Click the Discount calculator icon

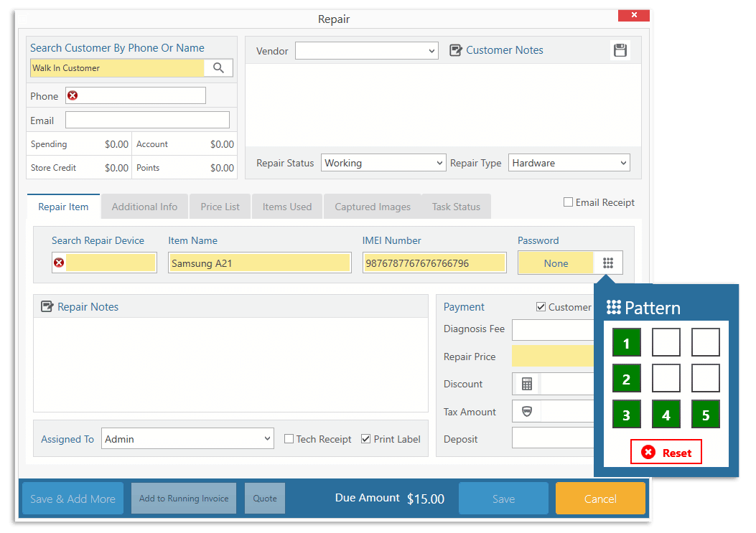click(526, 384)
